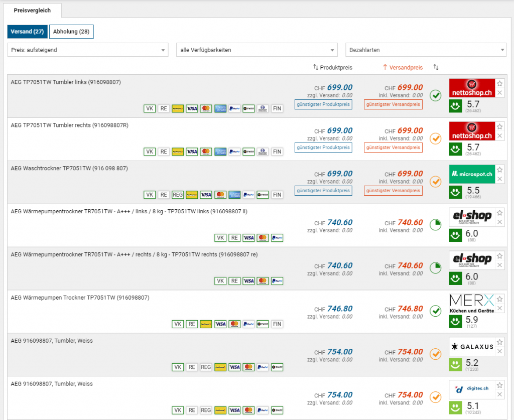The width and height of the screenshot is (514, 420).
Task: Click the Mastercard icon in the MERX row
Action: [x=234, y=324]
